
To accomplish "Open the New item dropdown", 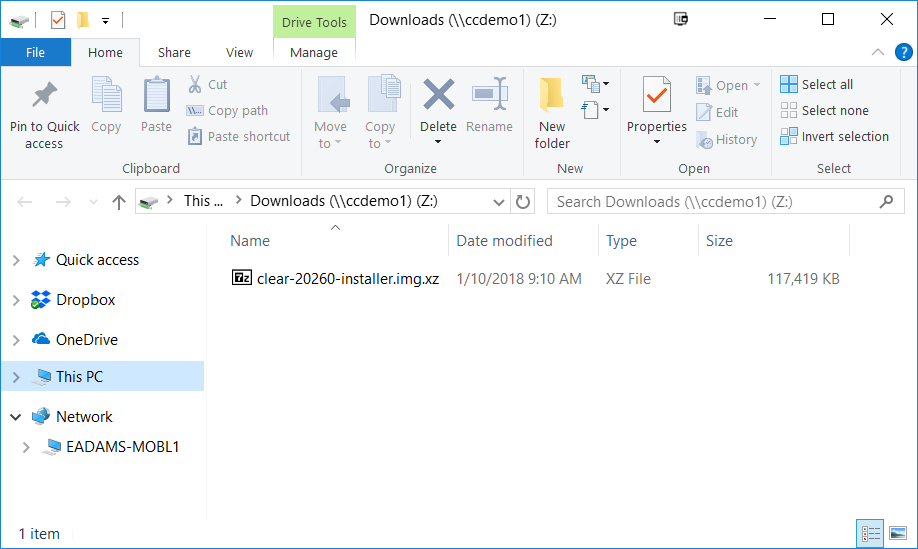I will [x=595, y=84].
